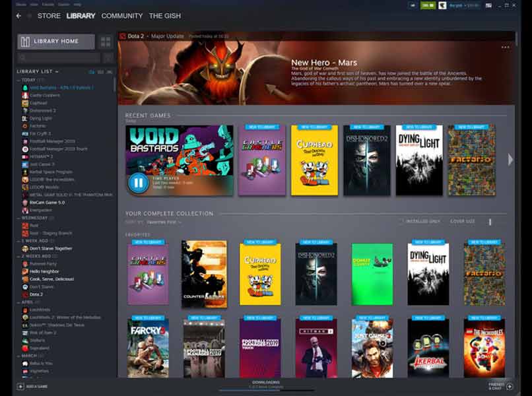
Task: Open the LIBRARY LIST dropdown
Action: pos(38,71)
